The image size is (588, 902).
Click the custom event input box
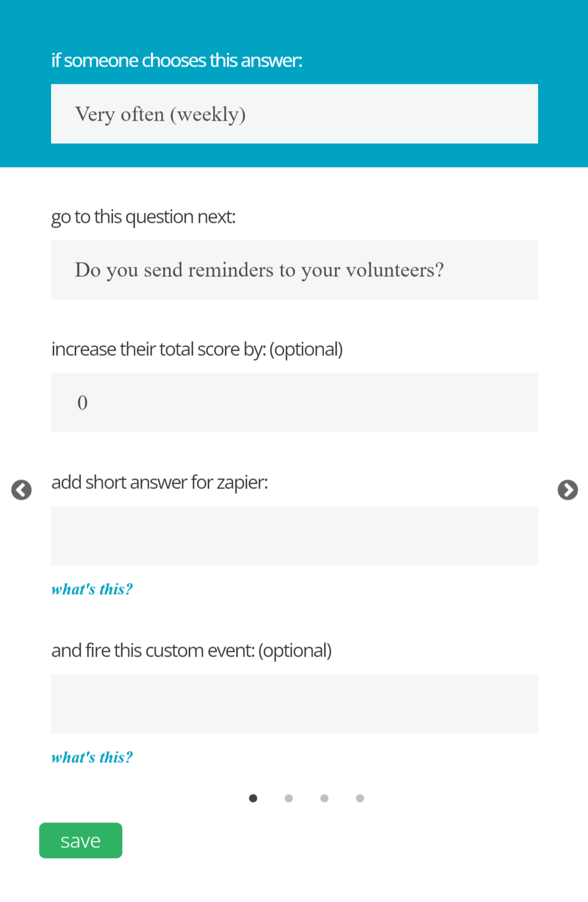click(294, 704)
